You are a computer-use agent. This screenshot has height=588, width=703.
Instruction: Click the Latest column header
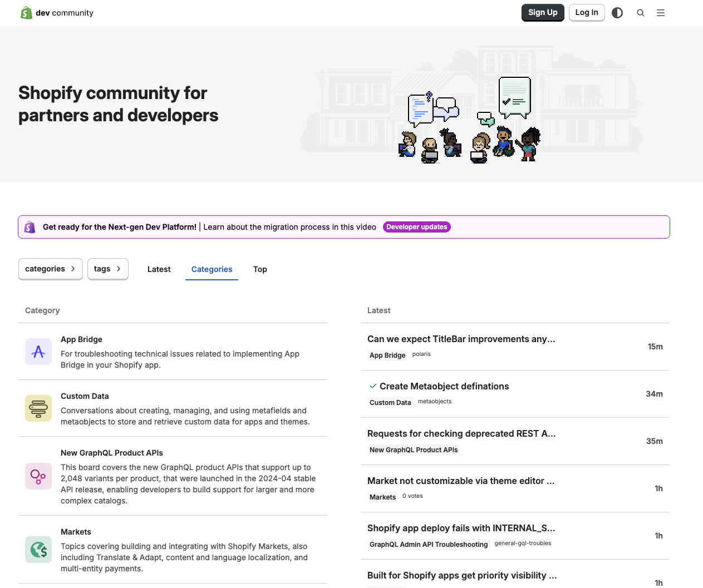(x=379, y=310)
